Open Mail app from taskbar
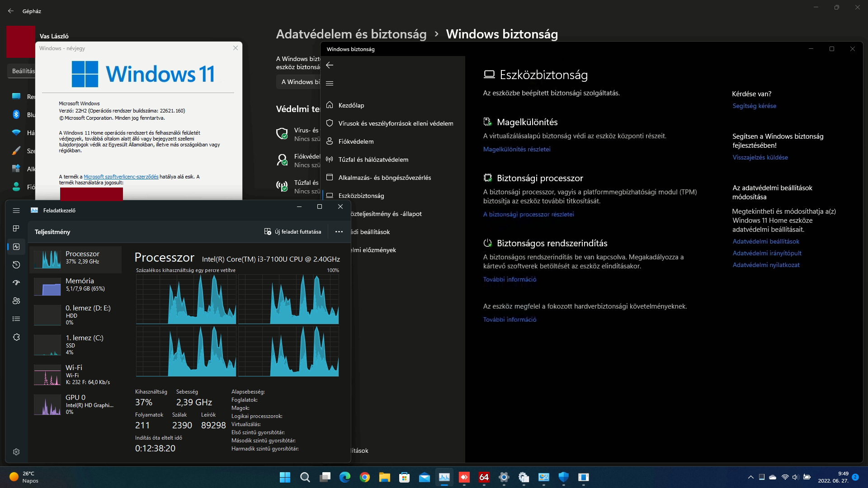The image size is (868, 488). [425, 477]
